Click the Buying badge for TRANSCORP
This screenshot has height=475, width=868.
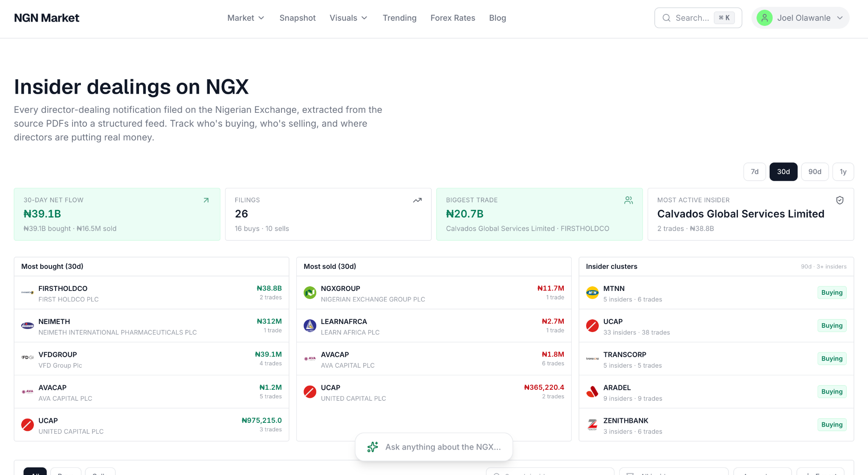coord(832,359)
